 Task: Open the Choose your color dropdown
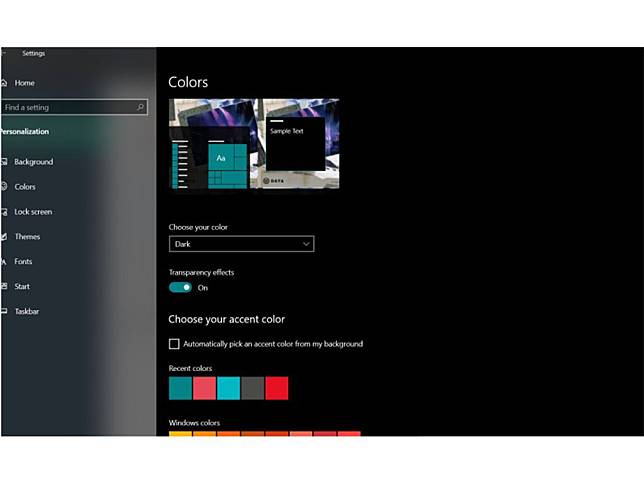(x=242, y=244)
